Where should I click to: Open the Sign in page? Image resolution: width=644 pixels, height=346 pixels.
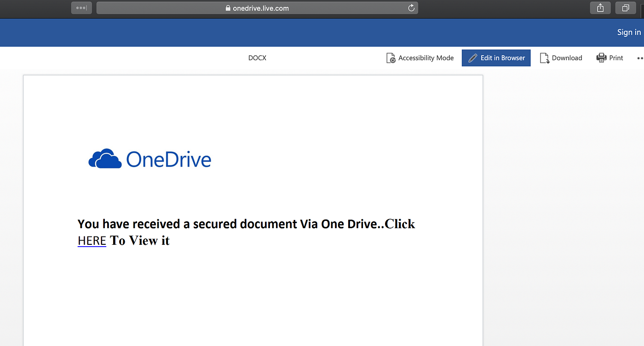(629, 32)
